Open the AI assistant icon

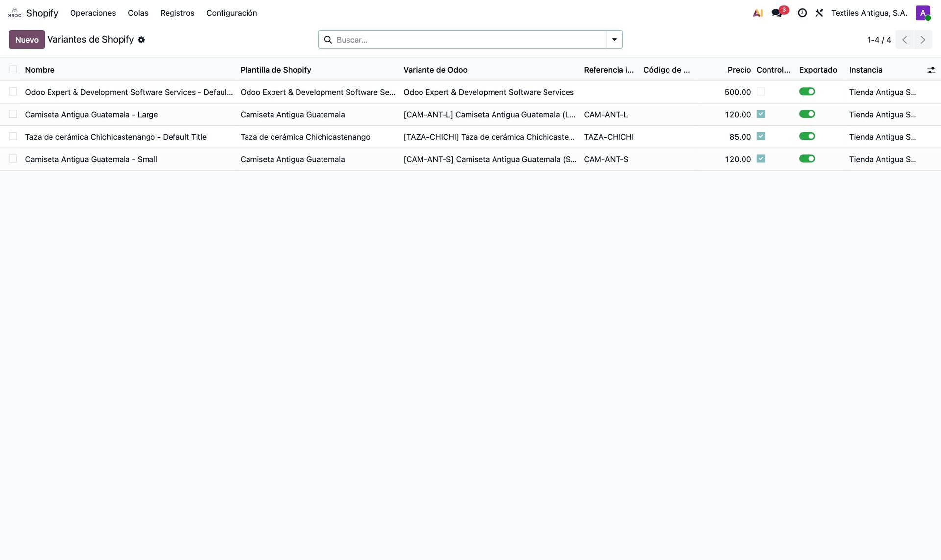758,13
